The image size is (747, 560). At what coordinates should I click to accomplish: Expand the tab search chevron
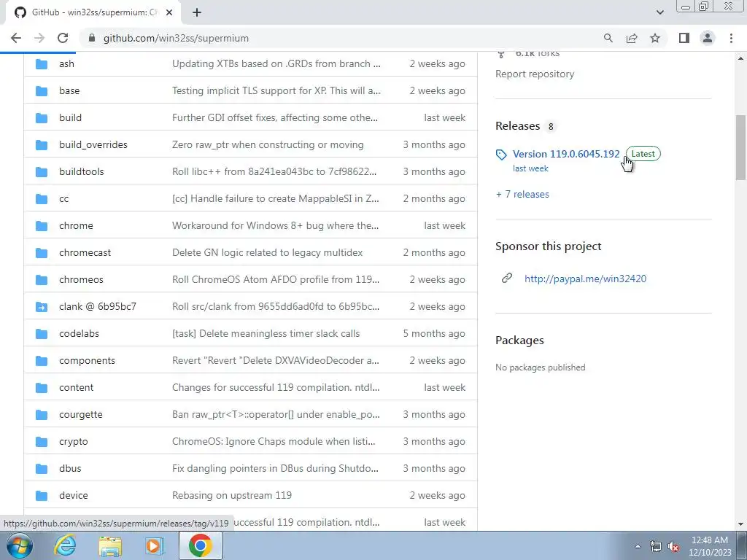pyautogui.click(x=659, y=12)
